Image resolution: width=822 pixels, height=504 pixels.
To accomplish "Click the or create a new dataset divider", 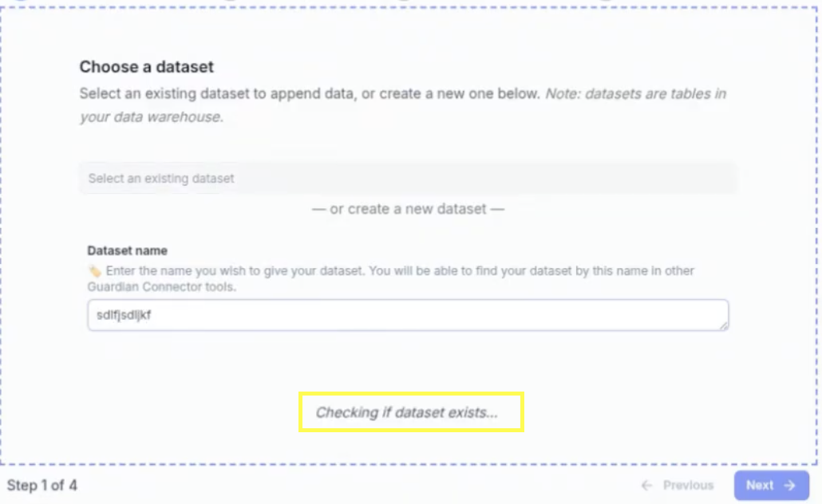I will click(x=408, y=209).
